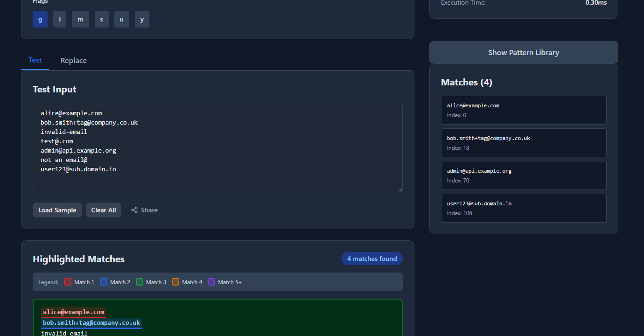The height and width of the screenshot is (336, 644).
Task: Toggle the u (unicode) flag
Action: click(x=122, y=19)
